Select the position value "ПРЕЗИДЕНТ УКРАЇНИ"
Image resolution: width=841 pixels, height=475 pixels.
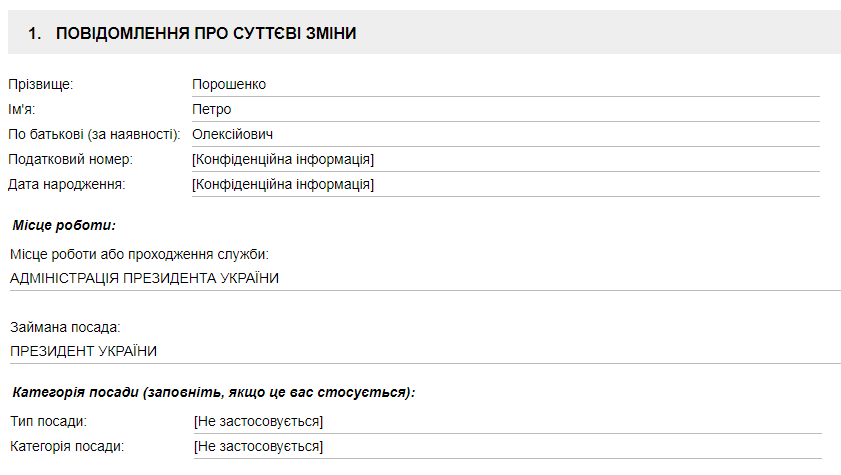pos(83,351)
